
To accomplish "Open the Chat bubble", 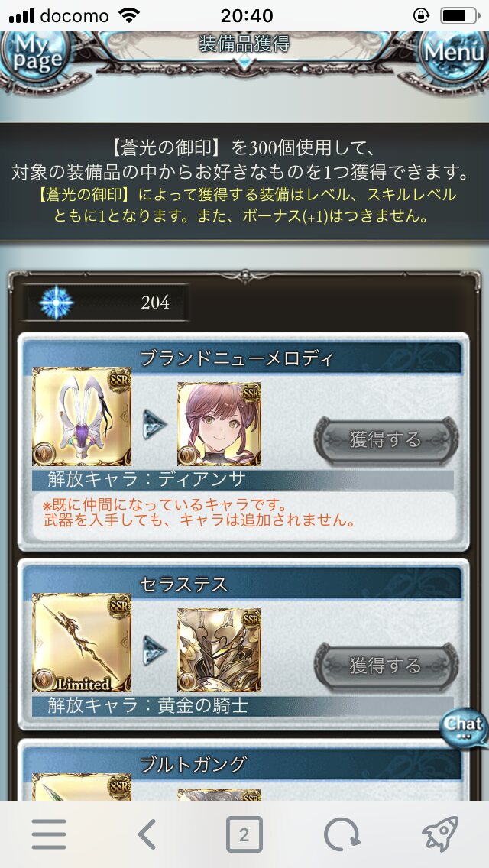I will pos(464,728).
